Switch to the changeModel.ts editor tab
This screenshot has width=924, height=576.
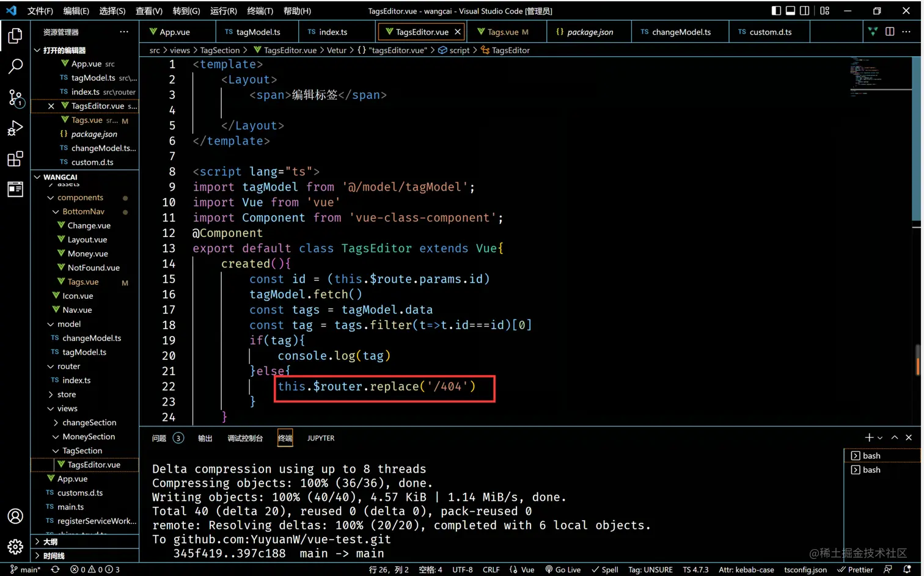680,32
